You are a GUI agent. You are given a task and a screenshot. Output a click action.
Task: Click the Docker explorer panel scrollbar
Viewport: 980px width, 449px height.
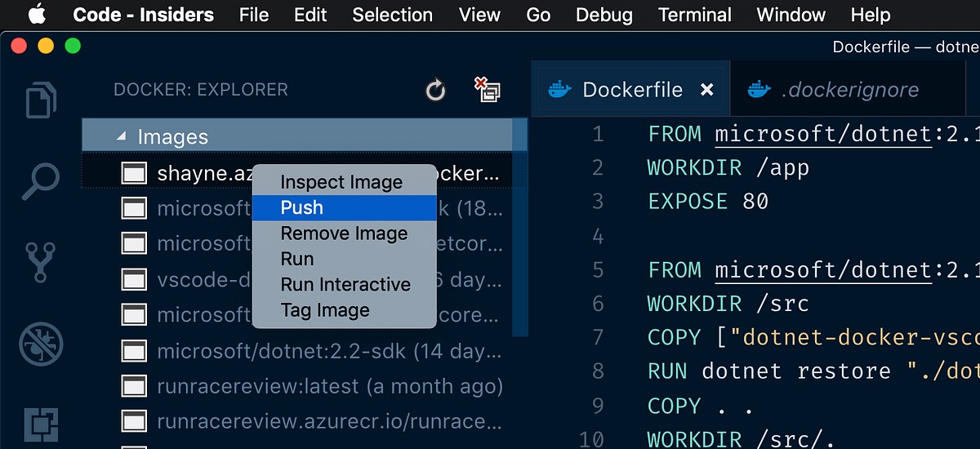[520, 227]
